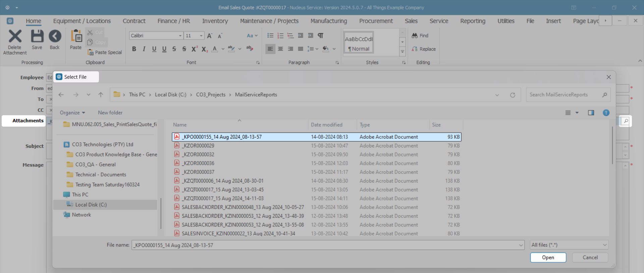Viewport: 644px width, 273px height.
Task: Toggle single underline formatting
Action: pyautogui.click(x=154, y=49)
